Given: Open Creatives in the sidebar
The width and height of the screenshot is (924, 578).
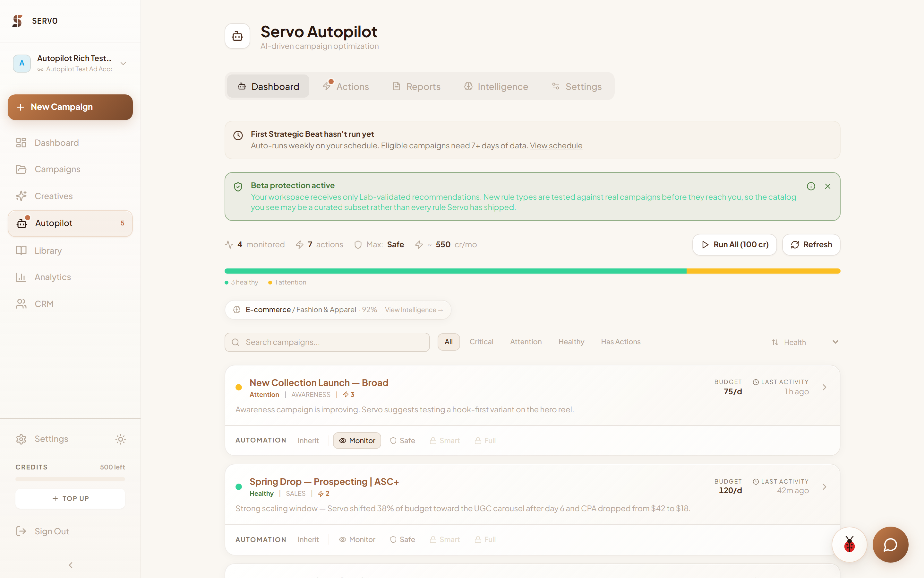Looking at the screenshot, I should click(x=70, y=196).
